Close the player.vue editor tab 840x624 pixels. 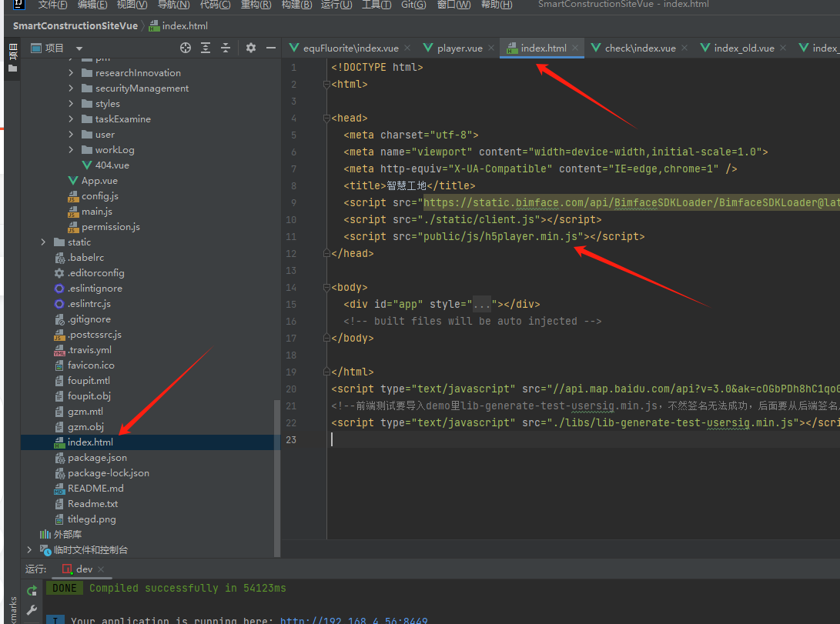pyautogui.click(x=491, y=48)
